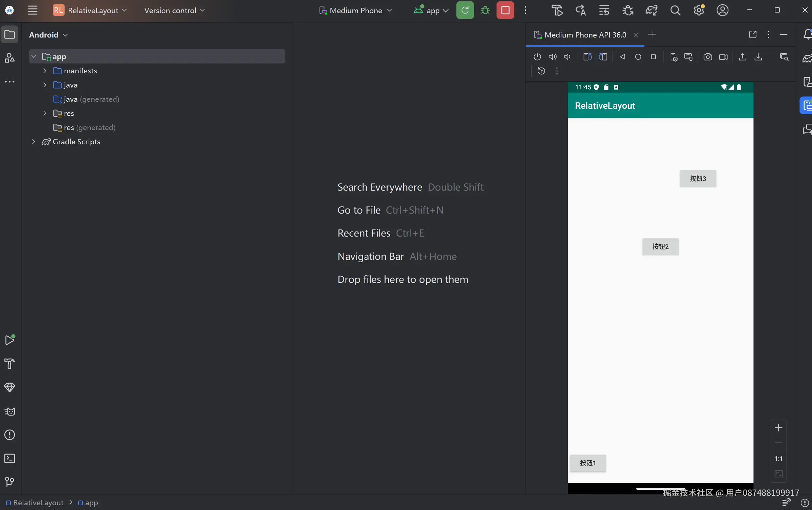The image size is (812, 510).
Task: Rotate emulator left icon
Action: point(587,57)
